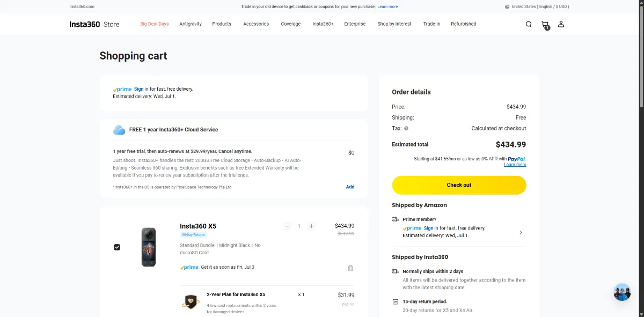The width and height of the screenshot is (644, 317).
Task: Uncheck the Insta360 X5 item checkbox
Action: tap(117, 247)
